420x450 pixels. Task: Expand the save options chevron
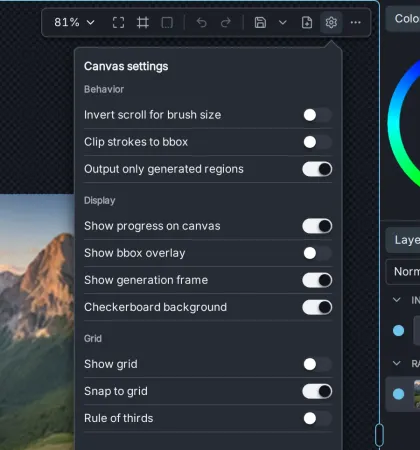tap(283, 23)
